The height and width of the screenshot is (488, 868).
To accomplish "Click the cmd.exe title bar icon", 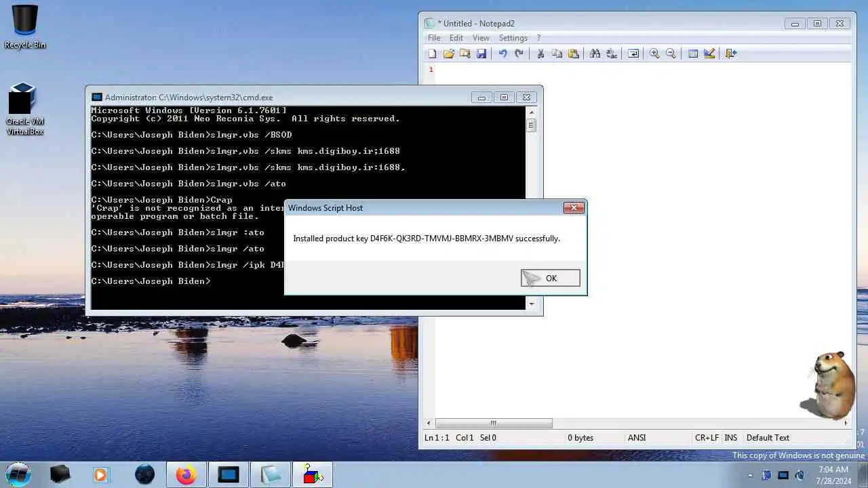I will click(x=97, y=98).
